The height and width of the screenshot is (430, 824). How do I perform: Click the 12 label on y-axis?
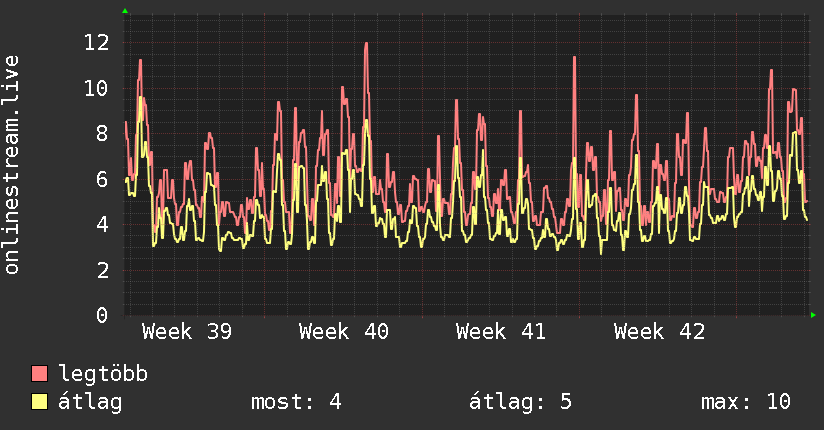coord(97,43)
